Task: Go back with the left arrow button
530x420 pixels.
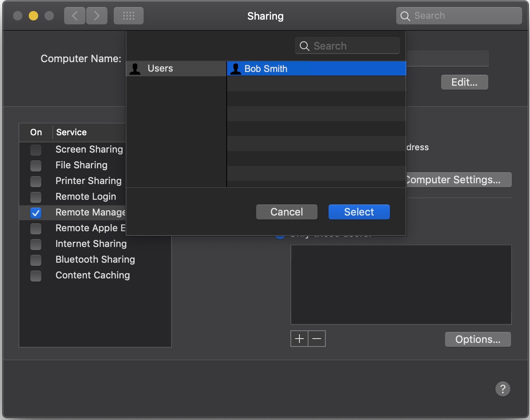Action: (75, 16)
